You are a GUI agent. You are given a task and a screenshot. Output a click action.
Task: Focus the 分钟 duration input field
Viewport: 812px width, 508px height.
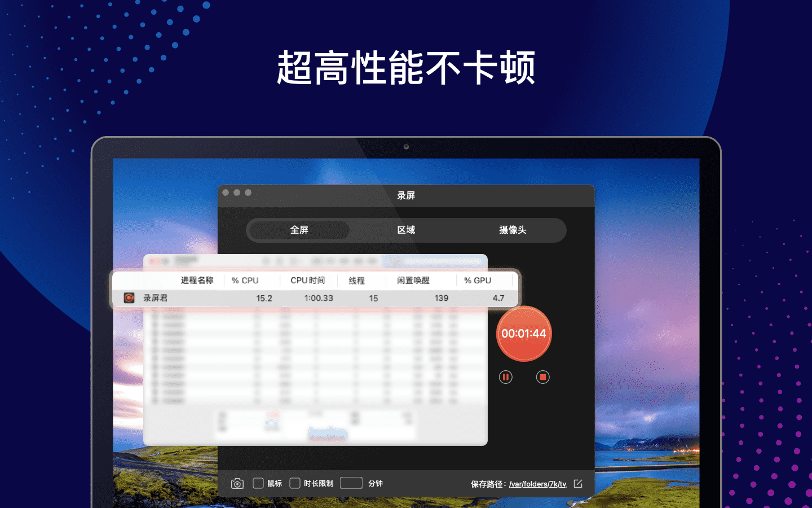tap(351, 483)
